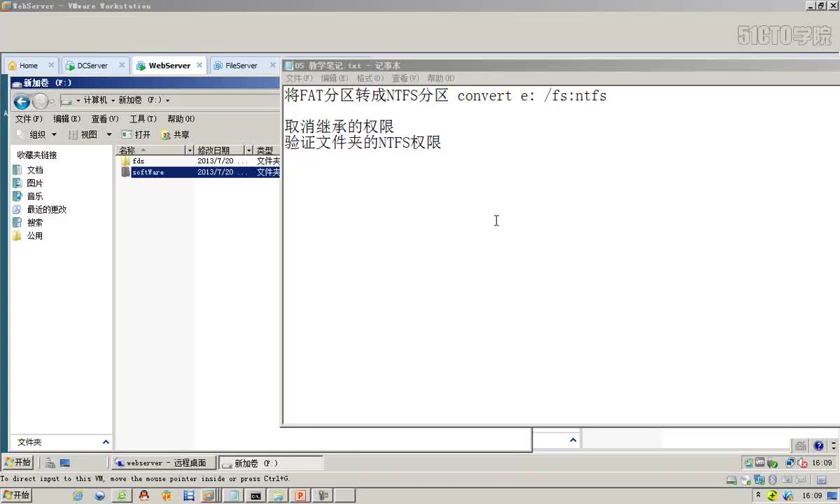Viewport: 840px width, 504px height.
Task: Click printer icon next to help icon
Action: pos(801,445)
